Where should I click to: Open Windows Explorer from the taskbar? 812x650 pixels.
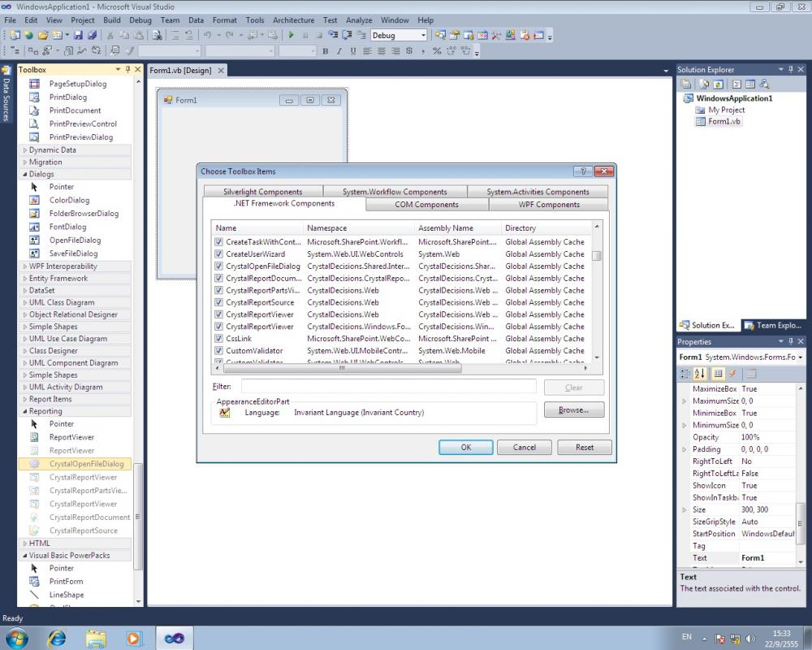click(95, 638)
